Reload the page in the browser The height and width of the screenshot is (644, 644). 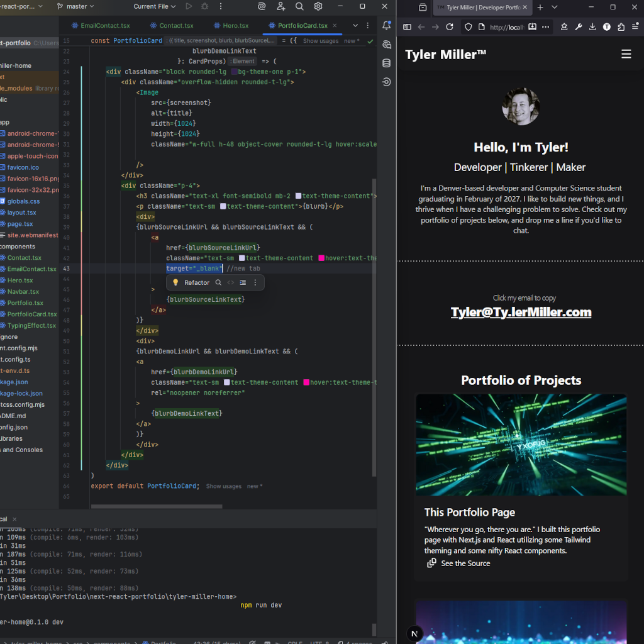coord(450,26)
